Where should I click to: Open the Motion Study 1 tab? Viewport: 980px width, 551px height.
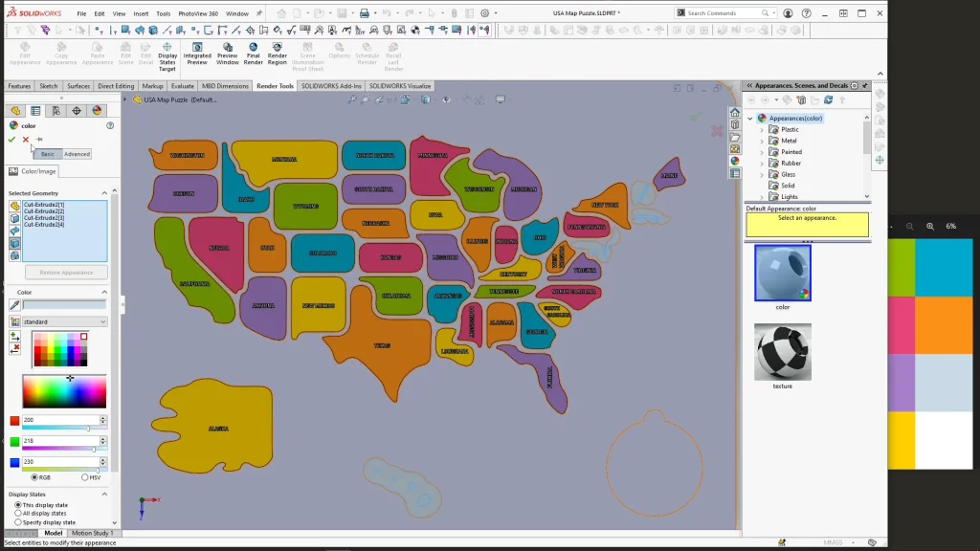pyautogui.click(x=92, y=534)
